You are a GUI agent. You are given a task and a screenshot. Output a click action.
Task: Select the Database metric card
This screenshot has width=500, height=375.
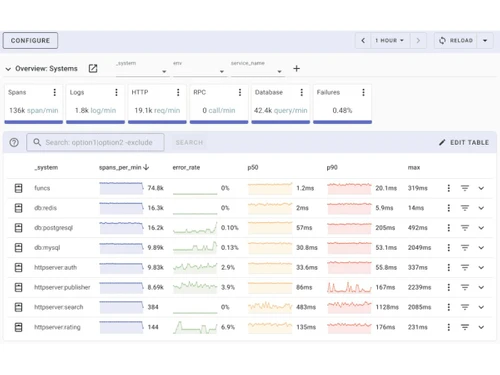[x=281, y=104]
